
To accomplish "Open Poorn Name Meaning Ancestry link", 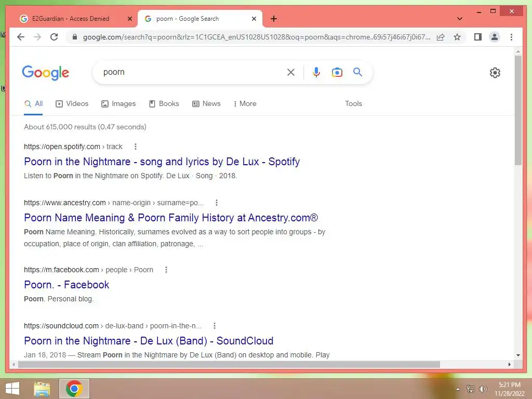I will (171, 218).
